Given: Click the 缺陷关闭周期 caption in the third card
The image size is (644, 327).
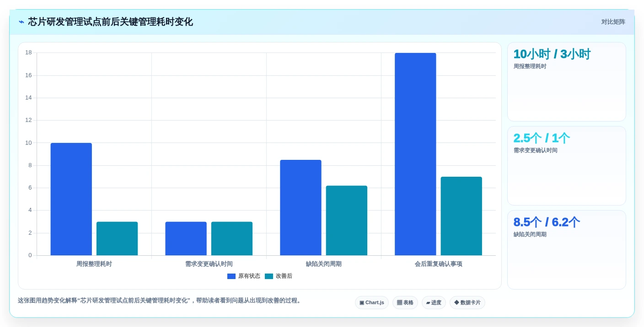Looking at the screenshot, I should coord(530,234).
